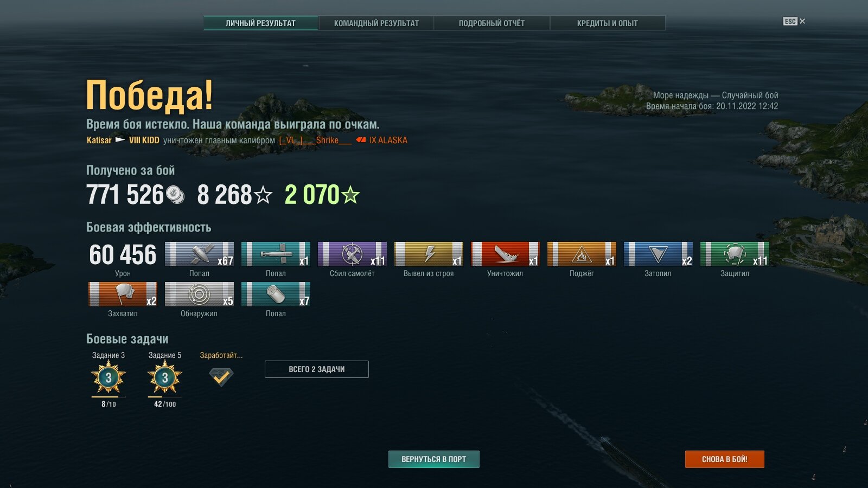Select the torpedo hit ribbon x1

point(276,254)
